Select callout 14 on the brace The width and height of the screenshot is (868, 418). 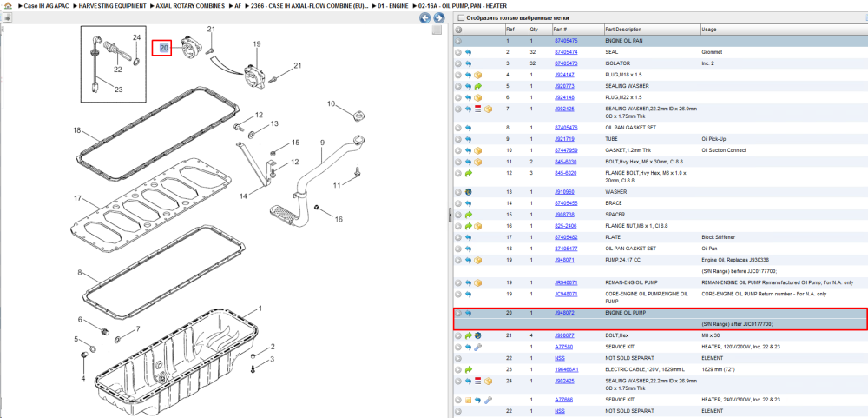(244, 196)
